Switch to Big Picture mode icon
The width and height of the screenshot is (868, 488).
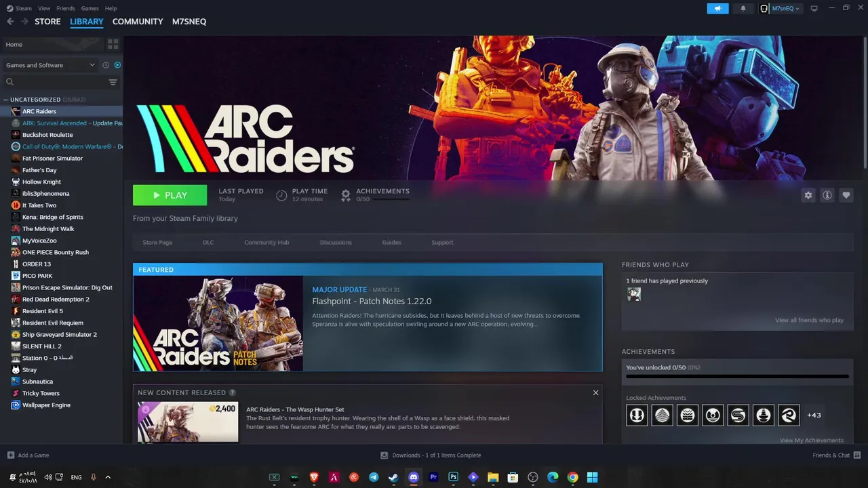point(814,8)
